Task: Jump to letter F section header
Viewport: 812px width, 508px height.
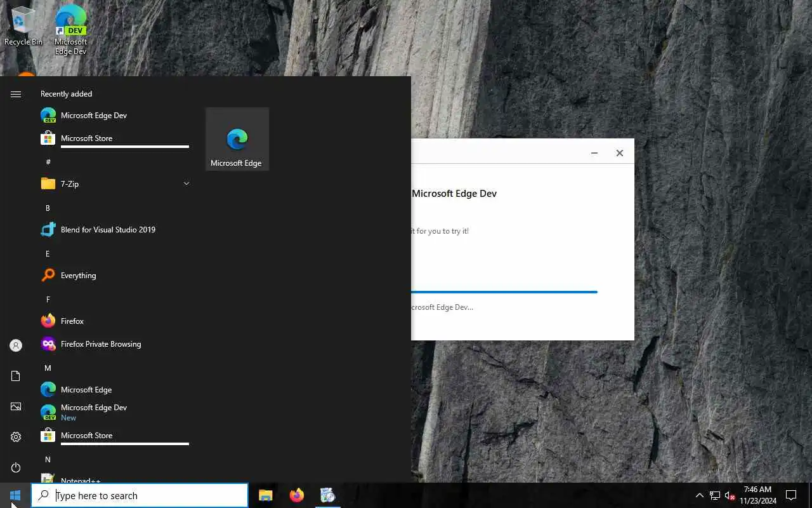Action: tap(48, 299)
